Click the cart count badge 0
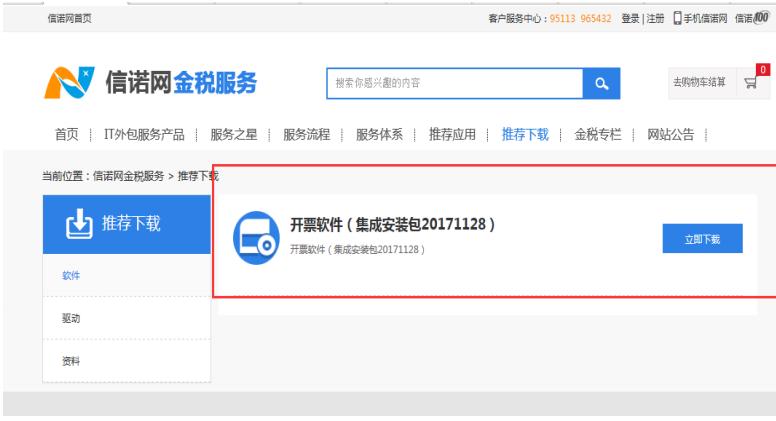Viewport: 776px width, 421px height. point(763,70)
